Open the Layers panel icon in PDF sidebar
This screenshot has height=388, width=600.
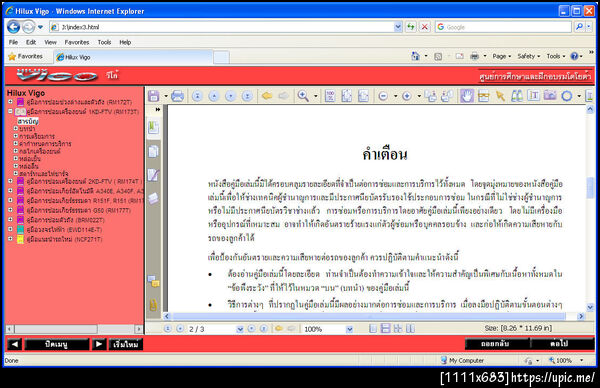[x=153, y=199]
